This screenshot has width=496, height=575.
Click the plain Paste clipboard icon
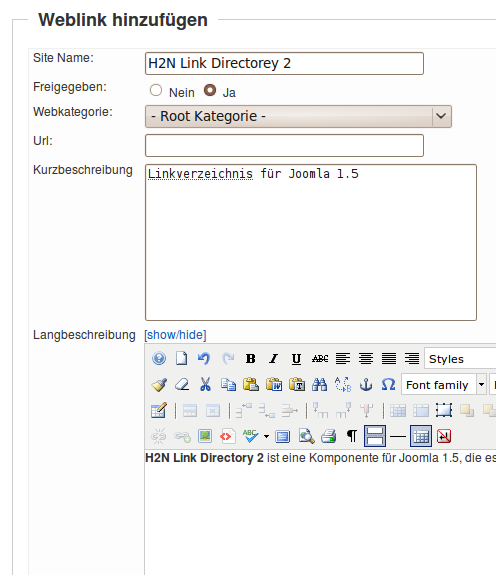tap(251, 385)
